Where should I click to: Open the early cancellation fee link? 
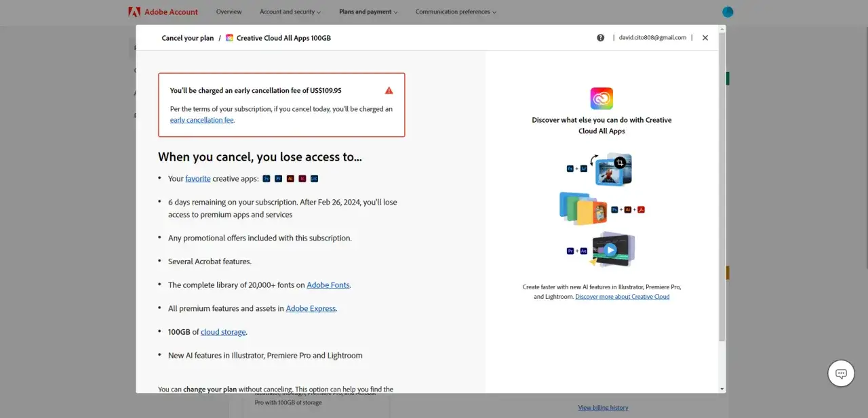pyautogui.click(x=202, y=120)
